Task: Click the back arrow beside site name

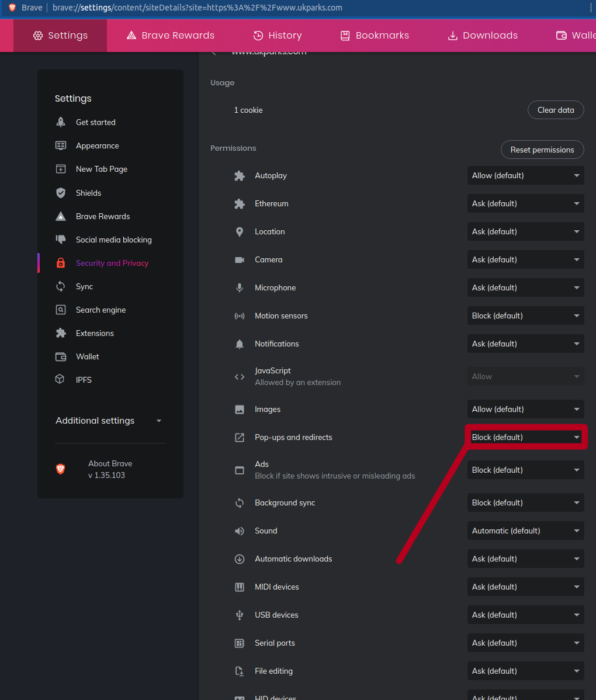Action: 214,53
